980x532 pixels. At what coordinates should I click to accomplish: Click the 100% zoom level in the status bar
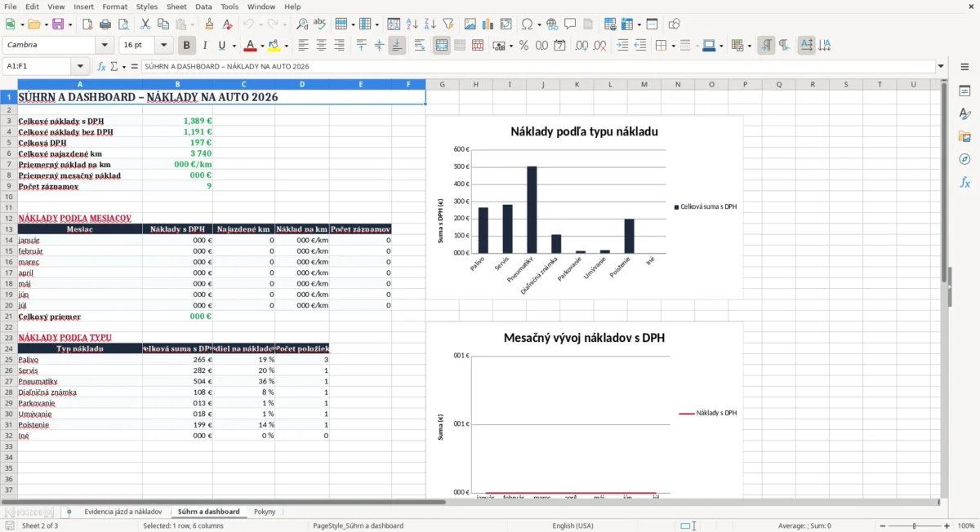966,525
